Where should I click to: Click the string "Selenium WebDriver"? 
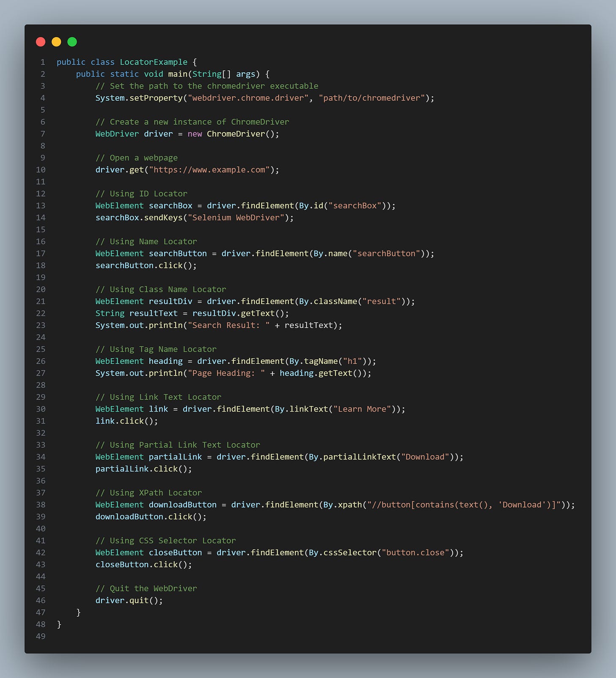pyautogui.click(x=236, y=217)
